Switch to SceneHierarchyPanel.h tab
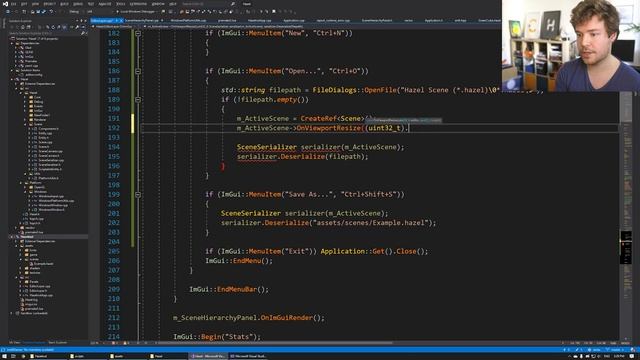This screenshot has height=360, width=640. [377, 20]
